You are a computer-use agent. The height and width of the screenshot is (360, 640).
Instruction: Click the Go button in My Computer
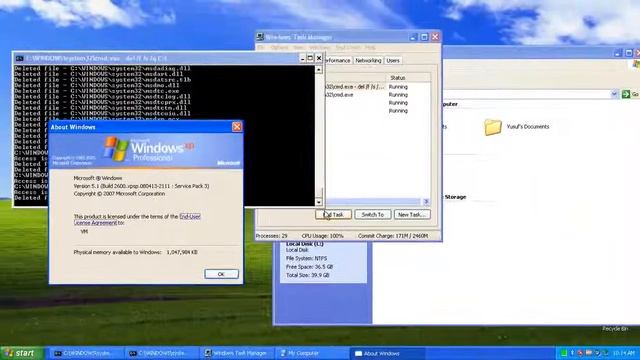(630, 94)
